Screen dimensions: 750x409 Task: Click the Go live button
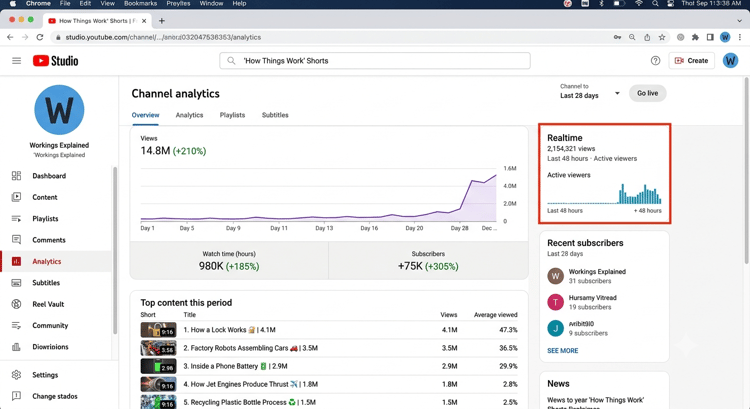pyautogui.click(x=647, y=93)
